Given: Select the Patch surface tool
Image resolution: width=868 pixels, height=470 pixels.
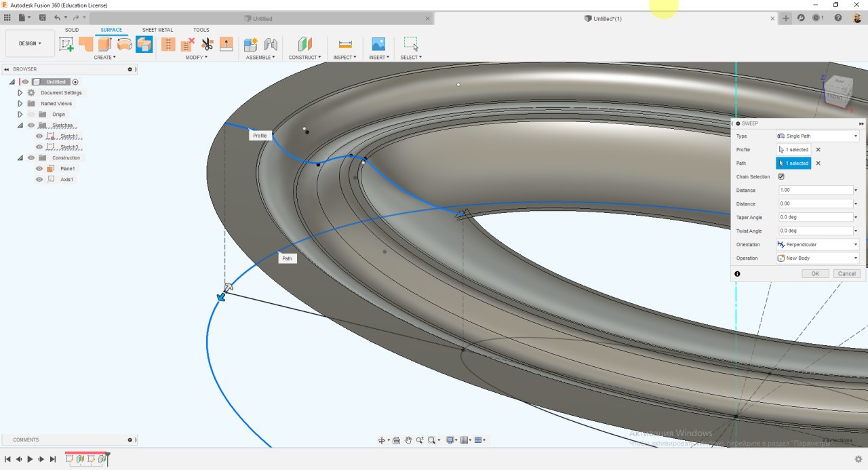Looking at the screenshot, I should [x=86, y=44].
